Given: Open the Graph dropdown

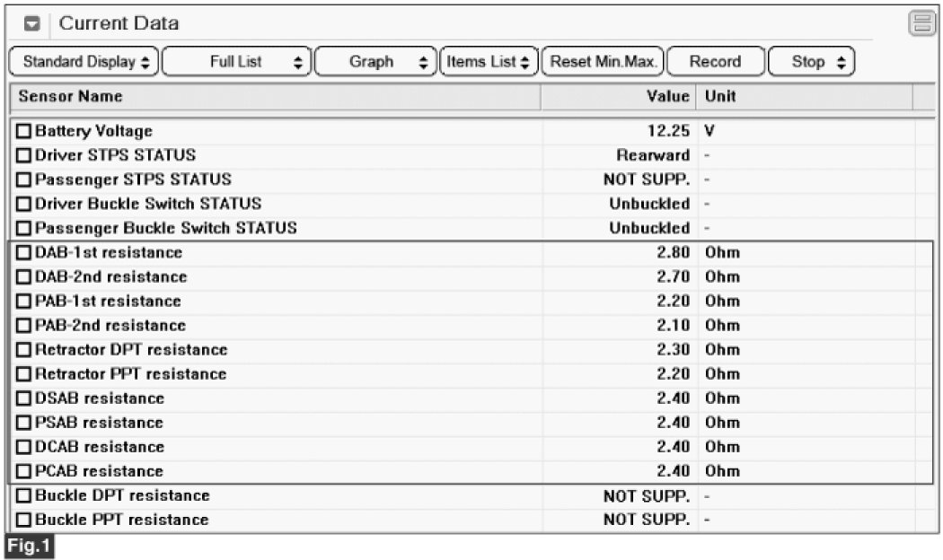Looking at the screenshot, I should coord(376,62).
